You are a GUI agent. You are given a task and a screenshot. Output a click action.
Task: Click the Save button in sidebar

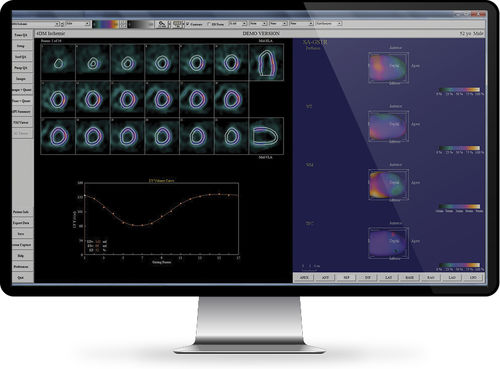click(x=21, y=234)
